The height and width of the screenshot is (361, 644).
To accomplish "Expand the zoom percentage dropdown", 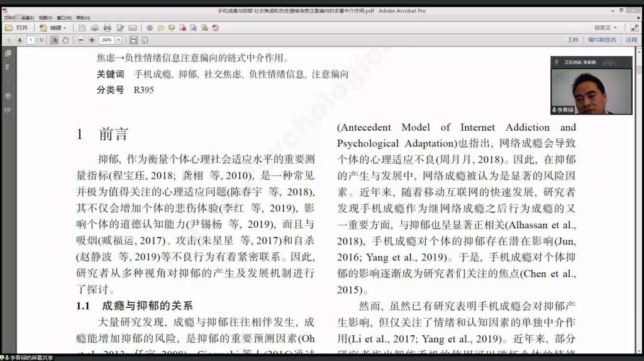I will [x=119, y=40].
